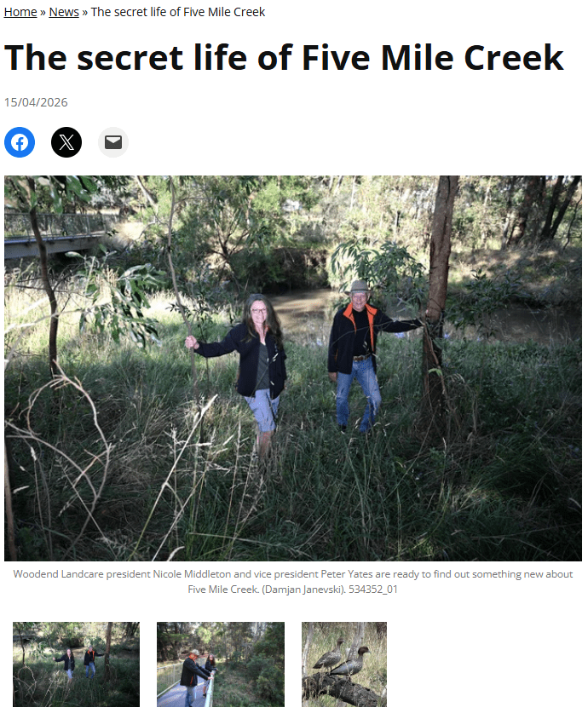Image resolution: width=588 pixels, height=719 pixels.
Task: Share the article on Facebook
Action: click(x=20, y=142)
